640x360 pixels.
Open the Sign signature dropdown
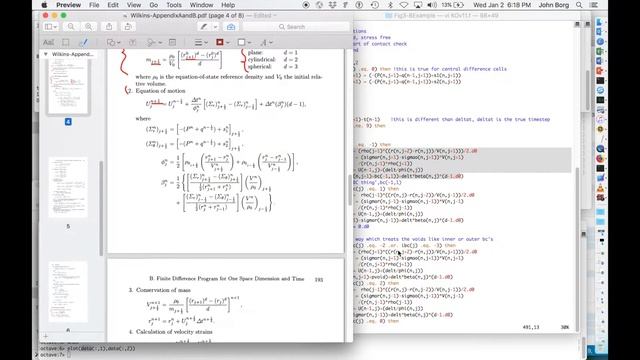(x=154, y=42)
